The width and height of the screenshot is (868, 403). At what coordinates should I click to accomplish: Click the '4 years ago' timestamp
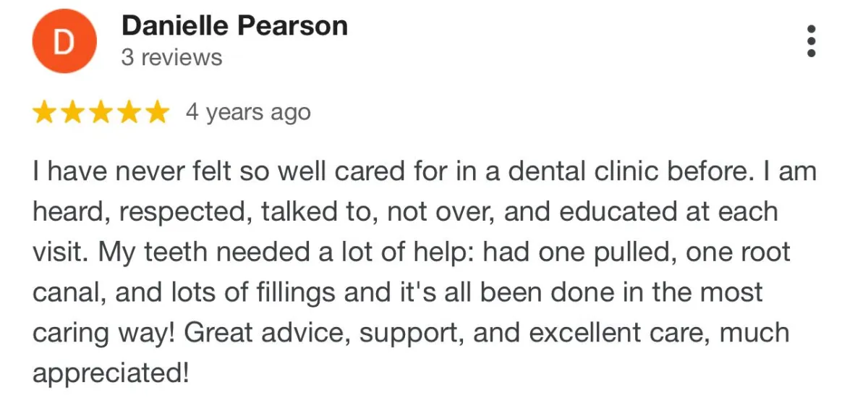(248, 112)
